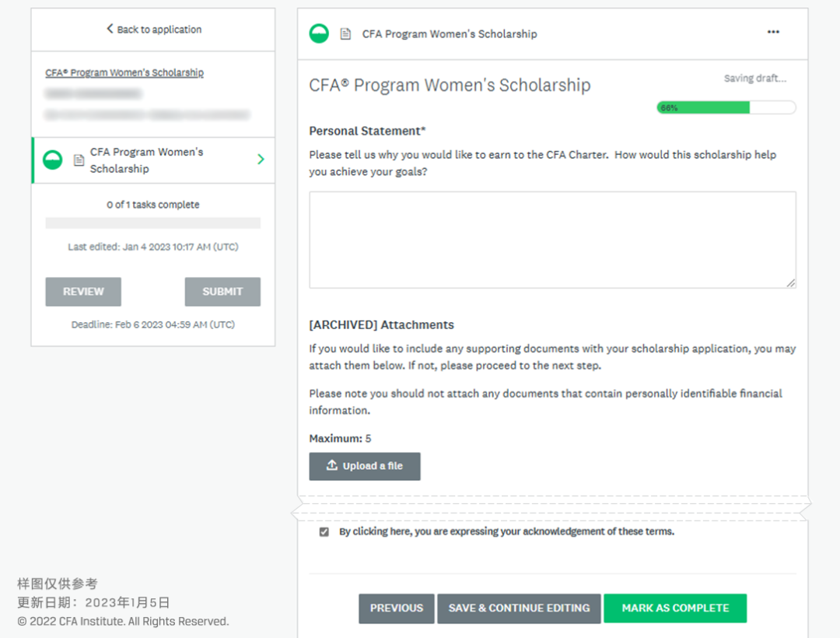Screen dimensions: 840x638
Task: Click the upload arrow icon on Upload a file
Action: pos(332,465)
